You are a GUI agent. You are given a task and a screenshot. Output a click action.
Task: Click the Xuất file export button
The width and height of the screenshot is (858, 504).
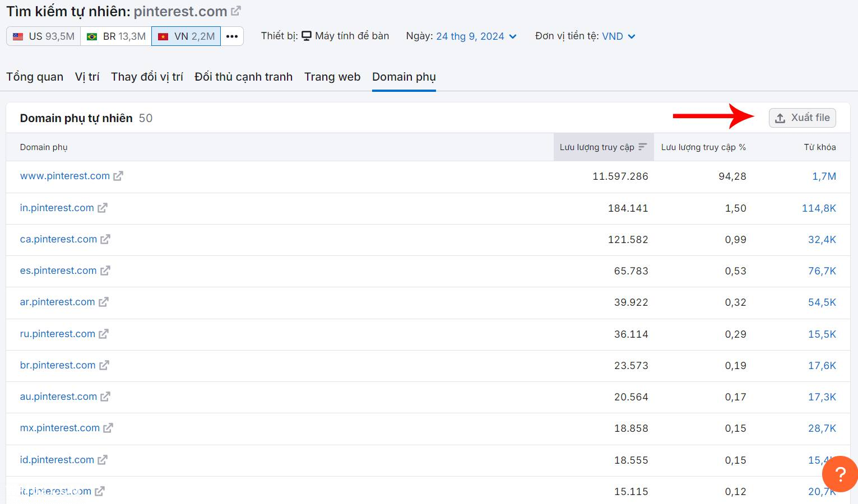pyautogui.click(x=803, y=118)
